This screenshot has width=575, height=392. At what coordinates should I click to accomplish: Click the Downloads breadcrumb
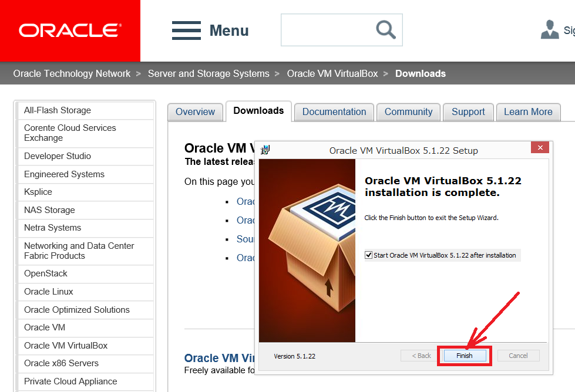[421, 73]
